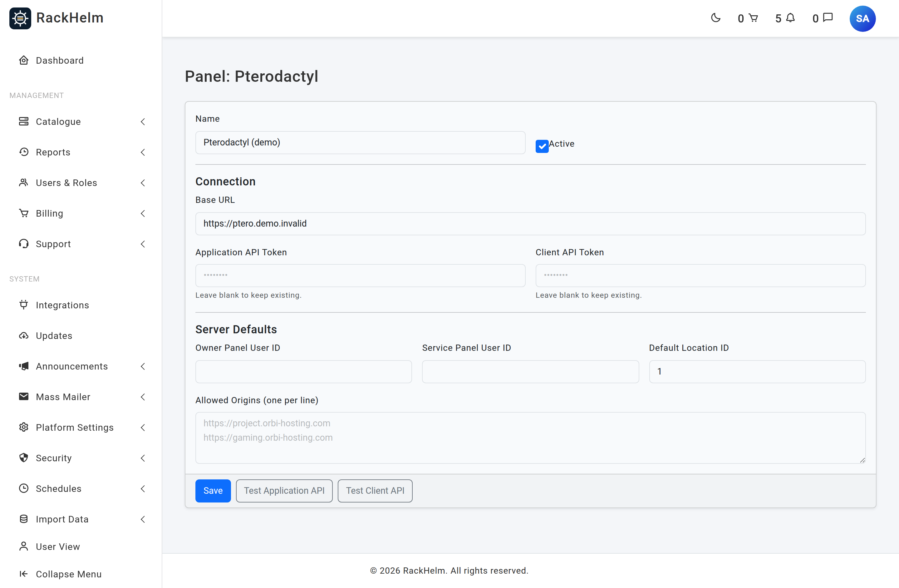Click the Integrations plug icon
Screen dimensions: 899x588
tap(24, 305)
